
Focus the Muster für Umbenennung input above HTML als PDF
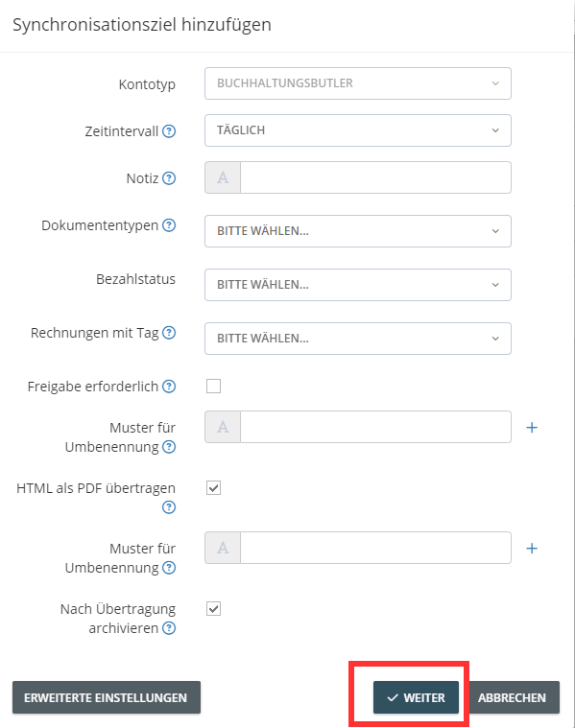(x=375, y=427)
